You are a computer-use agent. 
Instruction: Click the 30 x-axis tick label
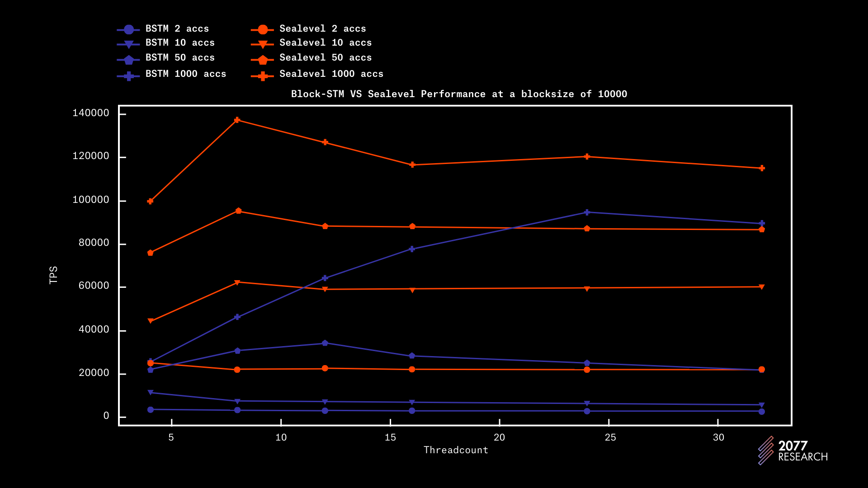(718, 437)
